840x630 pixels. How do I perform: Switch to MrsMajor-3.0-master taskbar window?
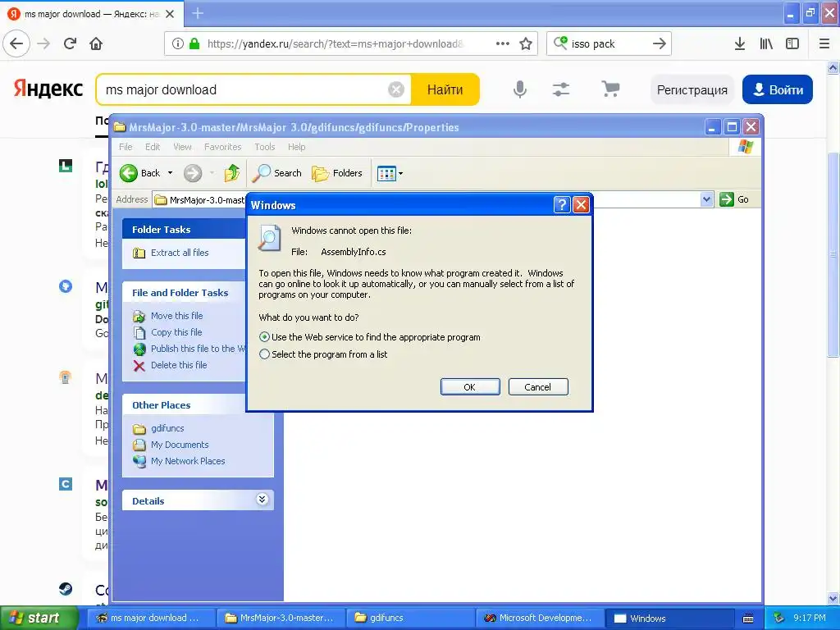pyautogui.click(x=281, y=618)
